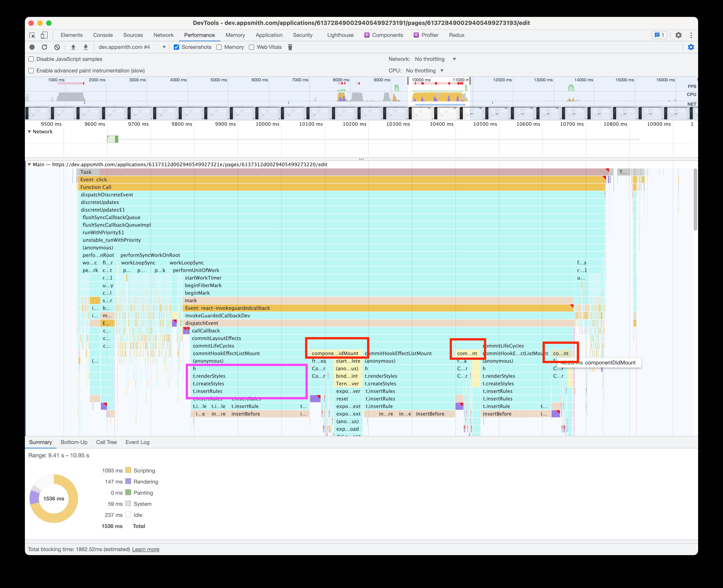
Task: Click the right overview selection handle
Action: [x=470, y=81]
